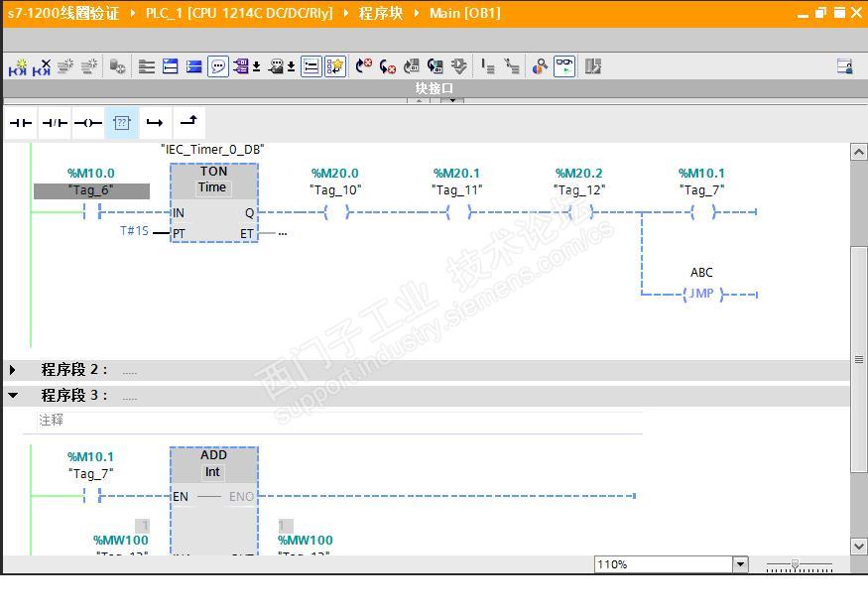Image resolution: width=868 pixels, height=613 pixels.
Task: Collapse 程序段 3 network
Action: coord(13,396)
